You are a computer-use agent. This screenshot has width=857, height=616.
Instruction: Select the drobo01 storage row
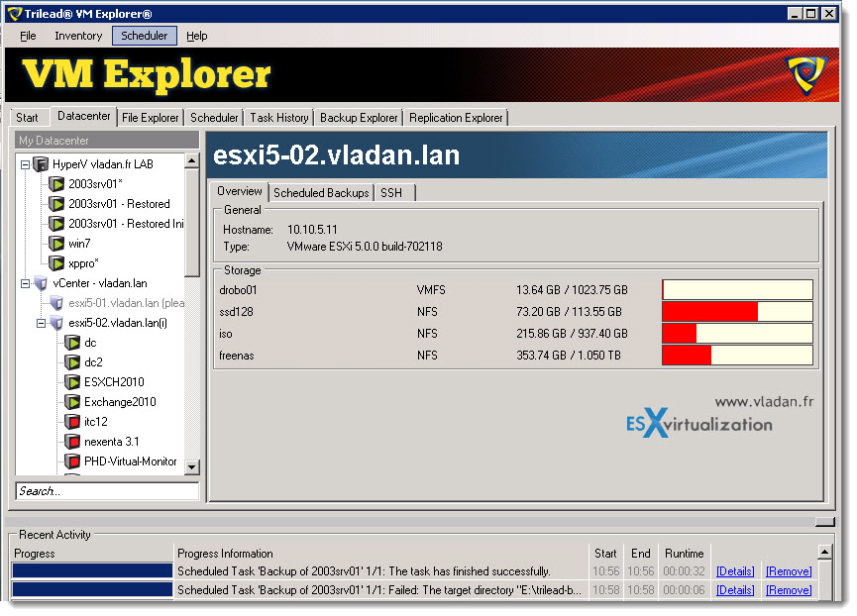(515, 289)
